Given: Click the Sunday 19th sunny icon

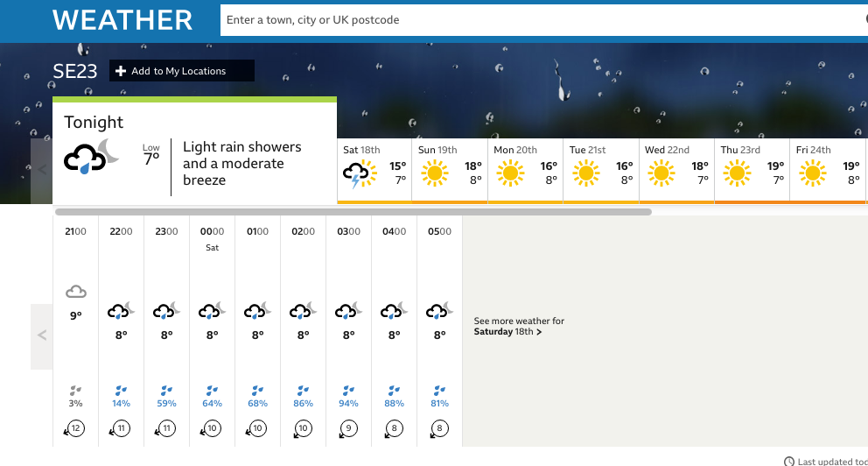Looking at the screenshot, I should click(x=433, y=174).
